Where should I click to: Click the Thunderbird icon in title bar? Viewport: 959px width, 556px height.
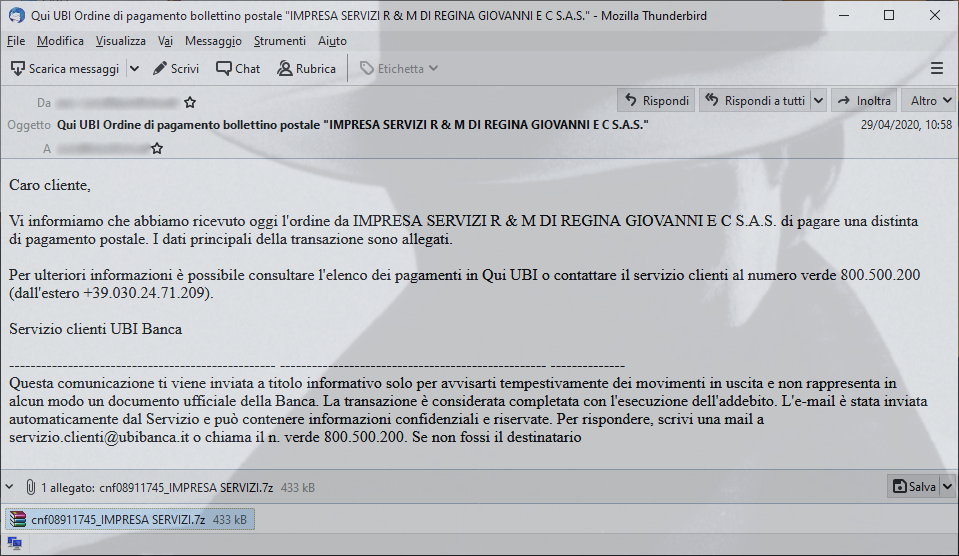(x=17, y=15)
